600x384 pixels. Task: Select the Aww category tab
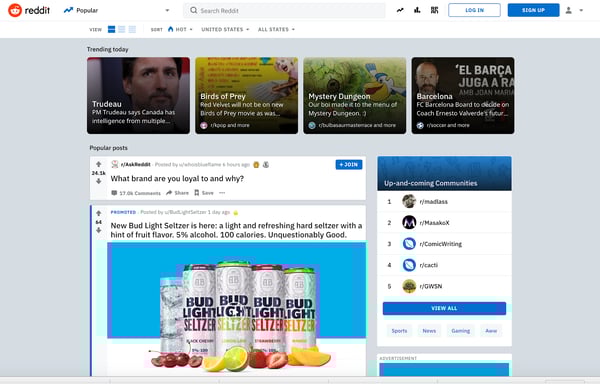coord(491,331)
